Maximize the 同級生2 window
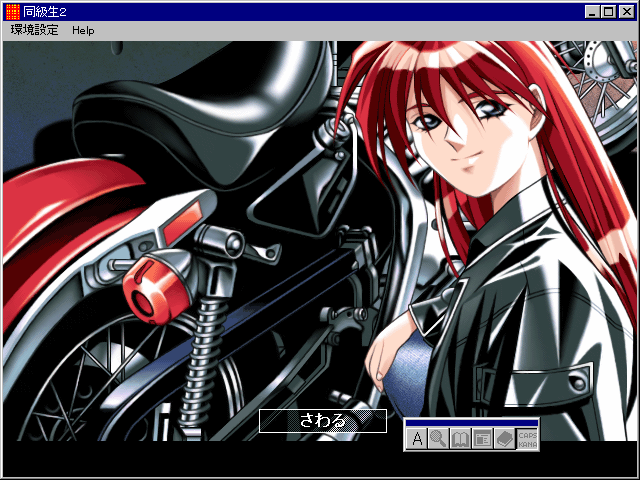The width and height of the screenshot is (640, 480). pyautogui.click(x=608, y=12)
